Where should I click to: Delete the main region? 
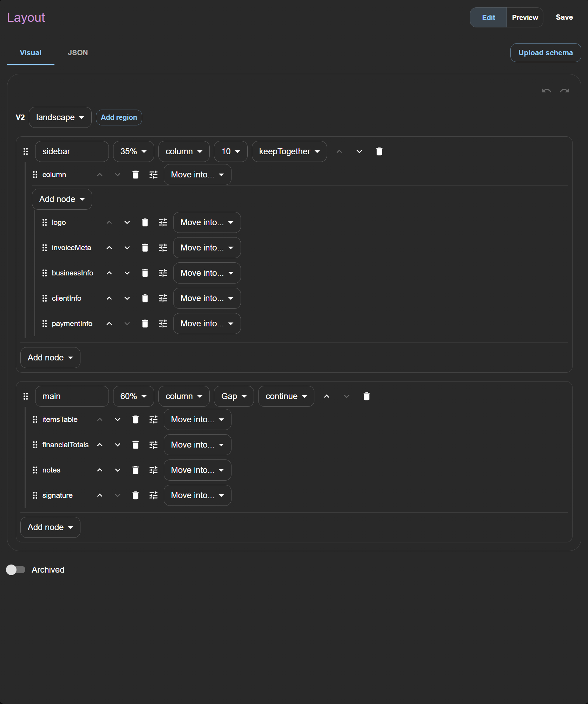(367, 396)
